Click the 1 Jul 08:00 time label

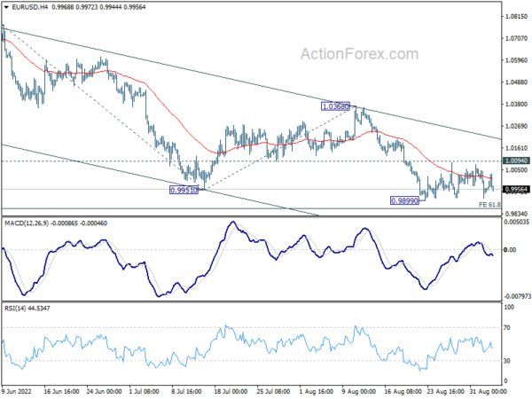coord(145,392)
